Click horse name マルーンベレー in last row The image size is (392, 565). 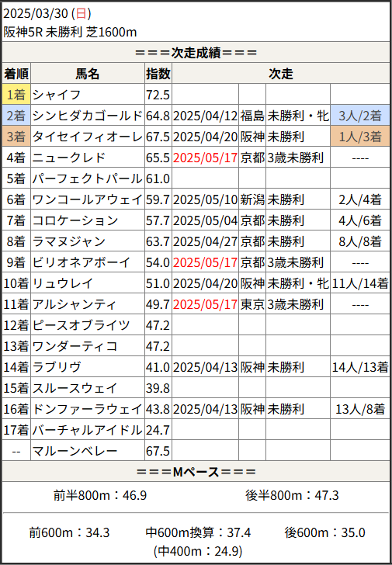75,451
